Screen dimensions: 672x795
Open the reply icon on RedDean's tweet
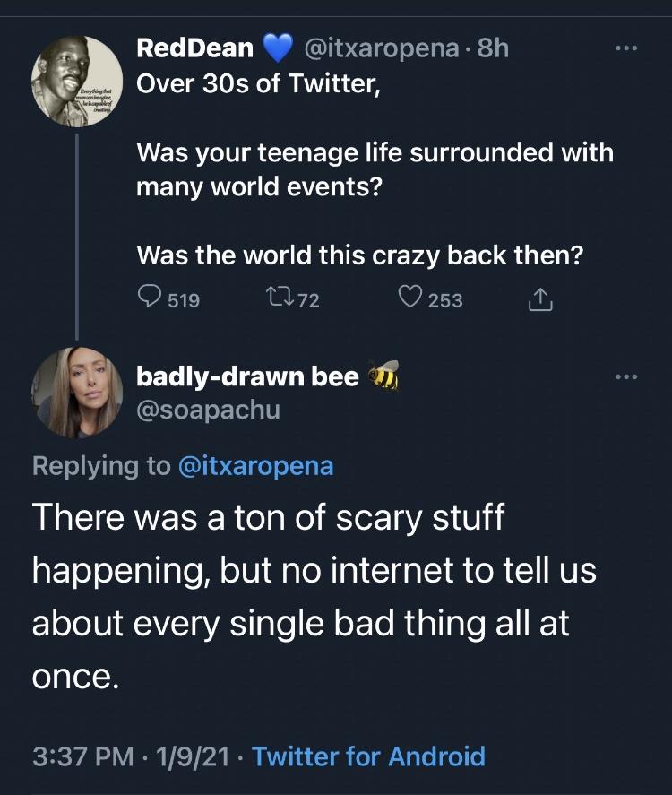[x=149, y=299]
